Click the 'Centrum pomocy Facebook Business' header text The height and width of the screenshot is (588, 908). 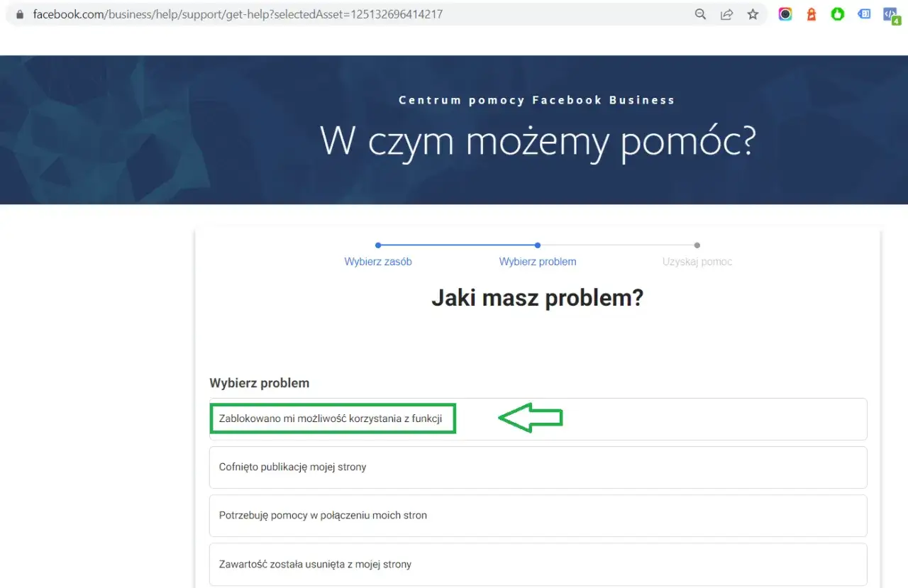pyautogui.click(x=537, y=100)
